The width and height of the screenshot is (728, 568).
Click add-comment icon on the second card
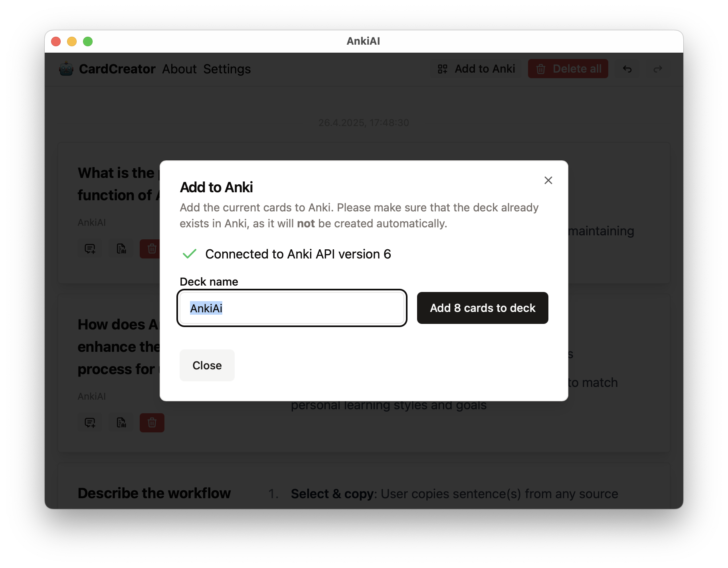click(x=90, y=423)
